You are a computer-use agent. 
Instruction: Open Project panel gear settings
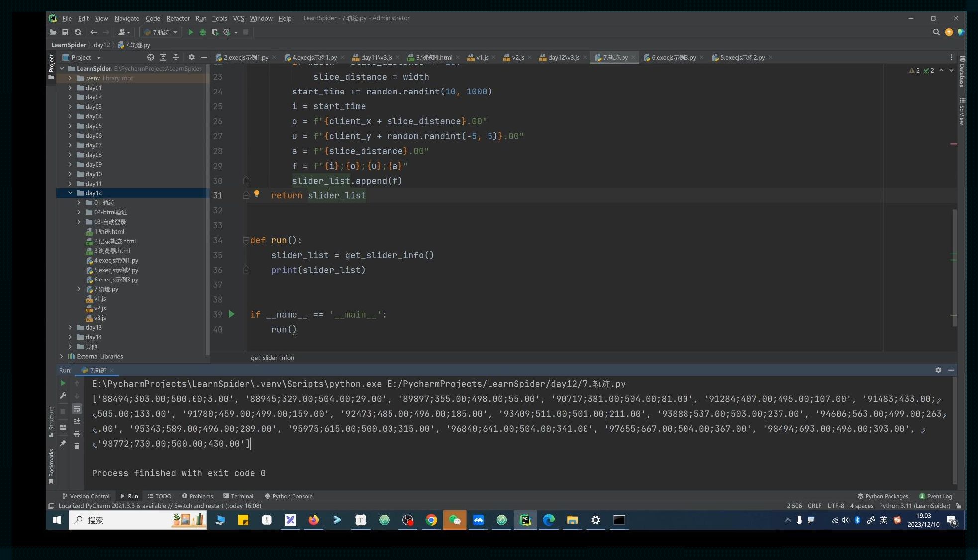191,57
